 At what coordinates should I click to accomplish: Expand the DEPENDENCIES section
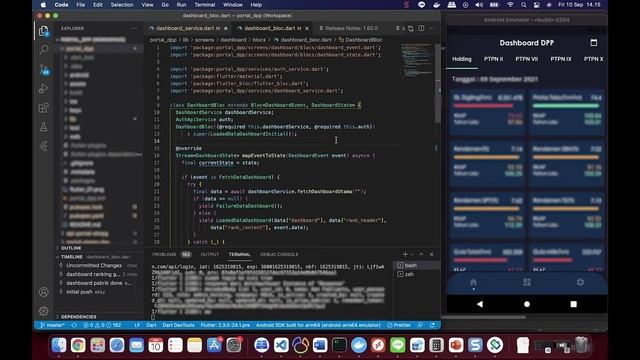click(x=78, y=317)
